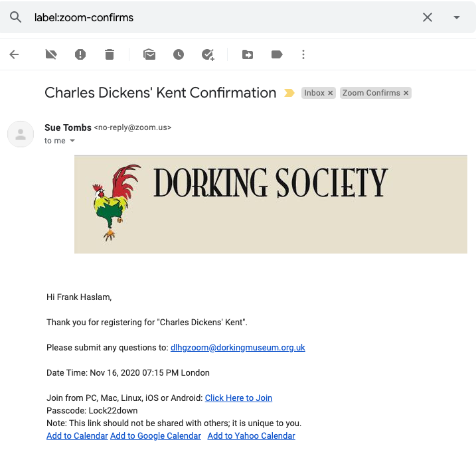Mark the message as unread
The image size is (476, 454).
[149, 54]
